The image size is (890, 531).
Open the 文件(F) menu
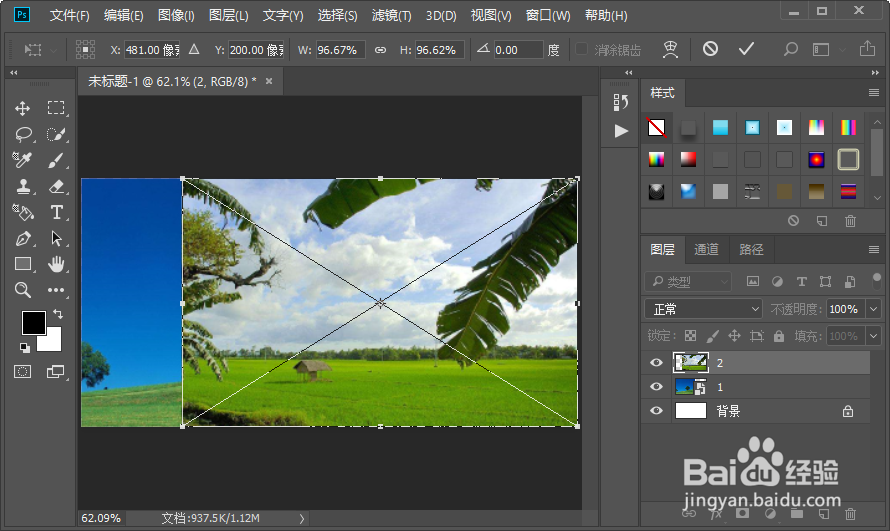pos(69,15)
